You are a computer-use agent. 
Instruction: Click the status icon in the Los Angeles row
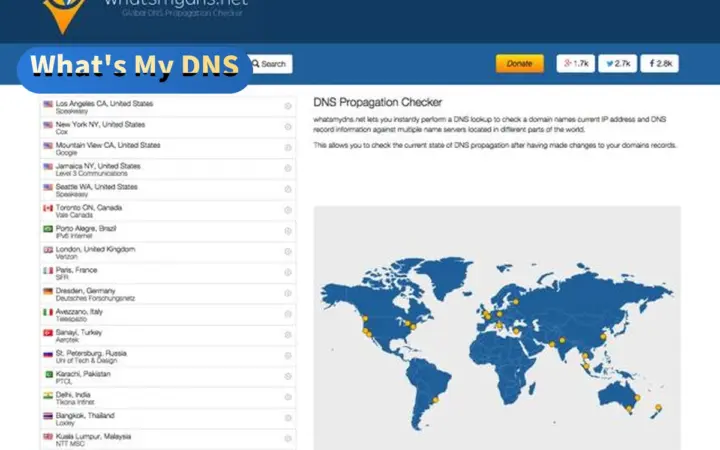click(288, 106)
